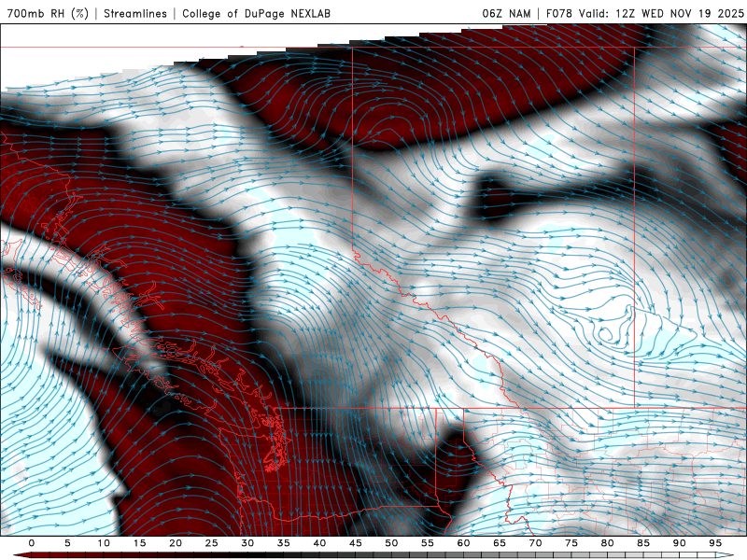
Task: Click the colorbar label "40"
Action: pos(319,543)
